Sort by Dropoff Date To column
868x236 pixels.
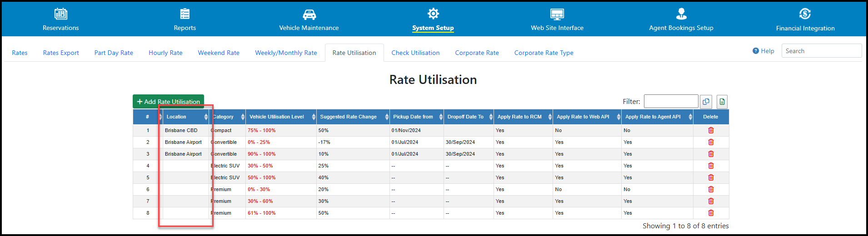(469, 117)
